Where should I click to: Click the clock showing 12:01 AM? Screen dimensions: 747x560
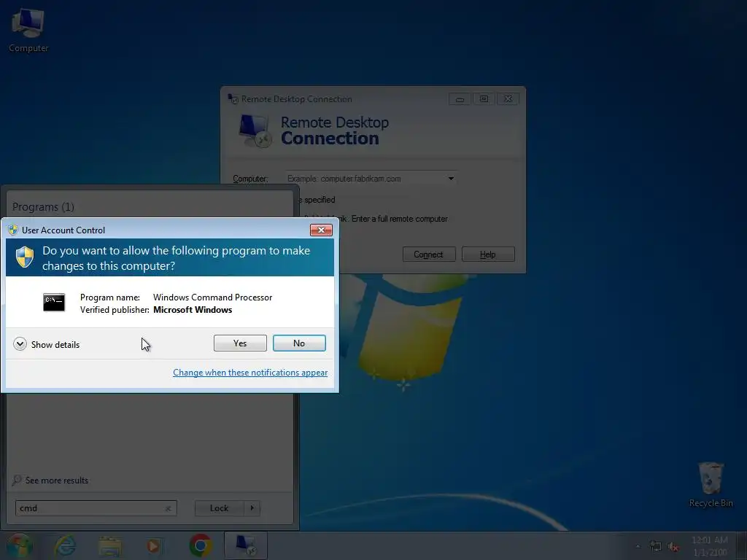tap(710, 546)
